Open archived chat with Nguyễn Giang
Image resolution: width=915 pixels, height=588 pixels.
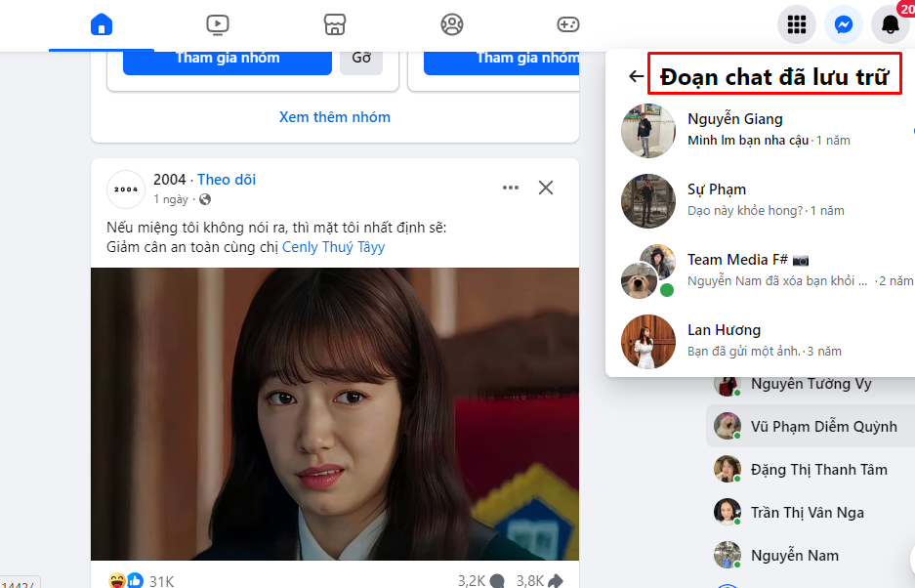764,131
